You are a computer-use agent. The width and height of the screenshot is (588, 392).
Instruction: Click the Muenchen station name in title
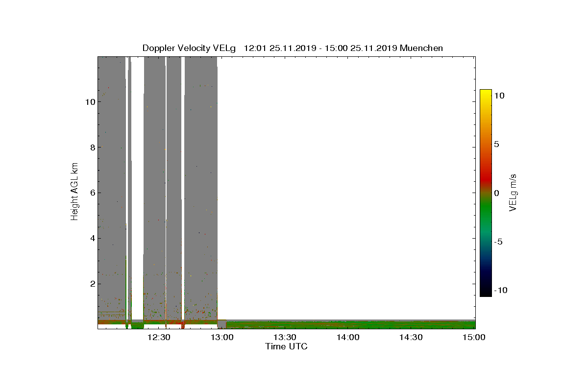point(421,48)
